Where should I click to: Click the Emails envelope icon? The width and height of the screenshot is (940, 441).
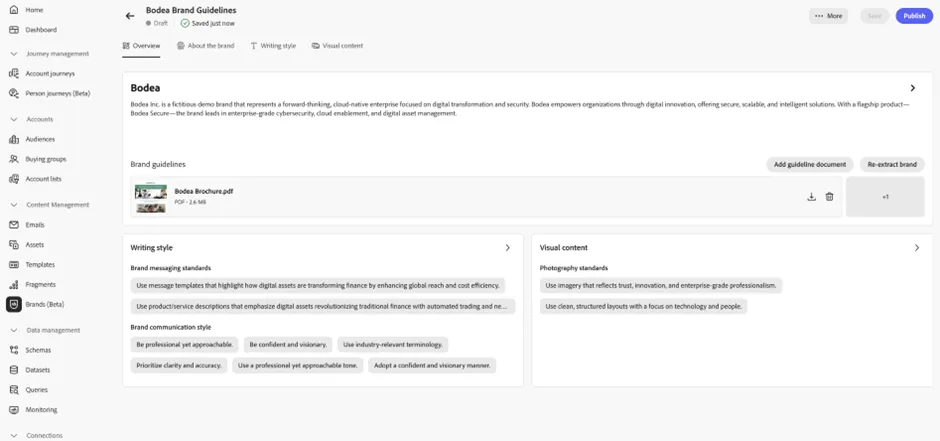(14, 225)
